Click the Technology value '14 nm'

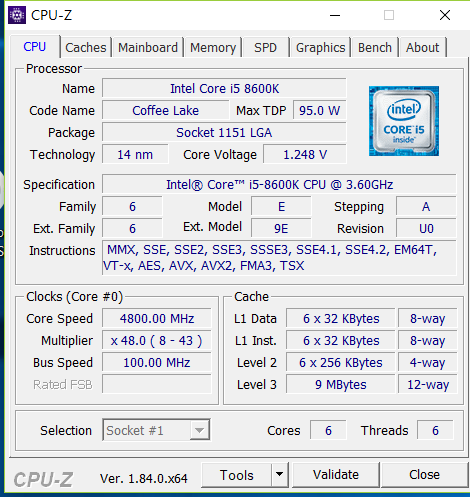[135, 154]
